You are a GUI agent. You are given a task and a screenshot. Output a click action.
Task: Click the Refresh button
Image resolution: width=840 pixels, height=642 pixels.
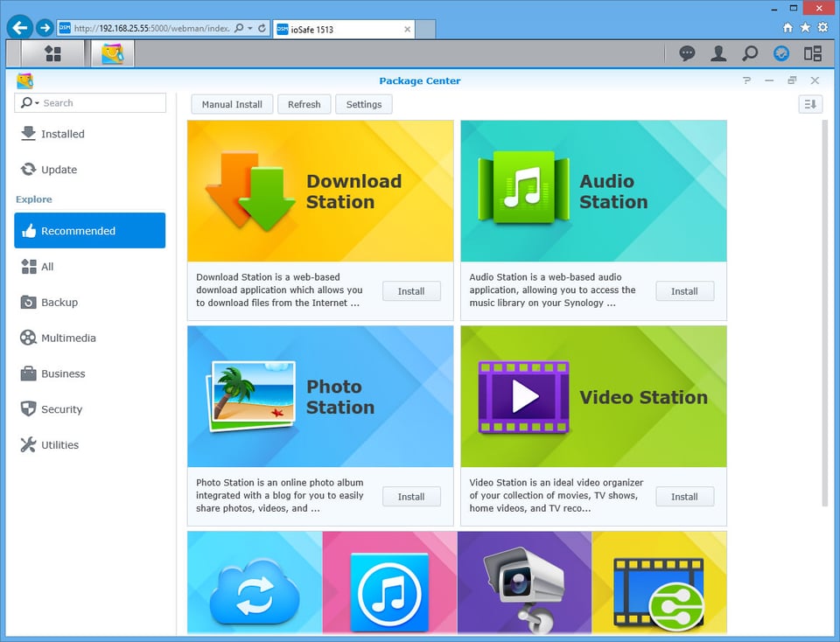click(x=304, y=104)
